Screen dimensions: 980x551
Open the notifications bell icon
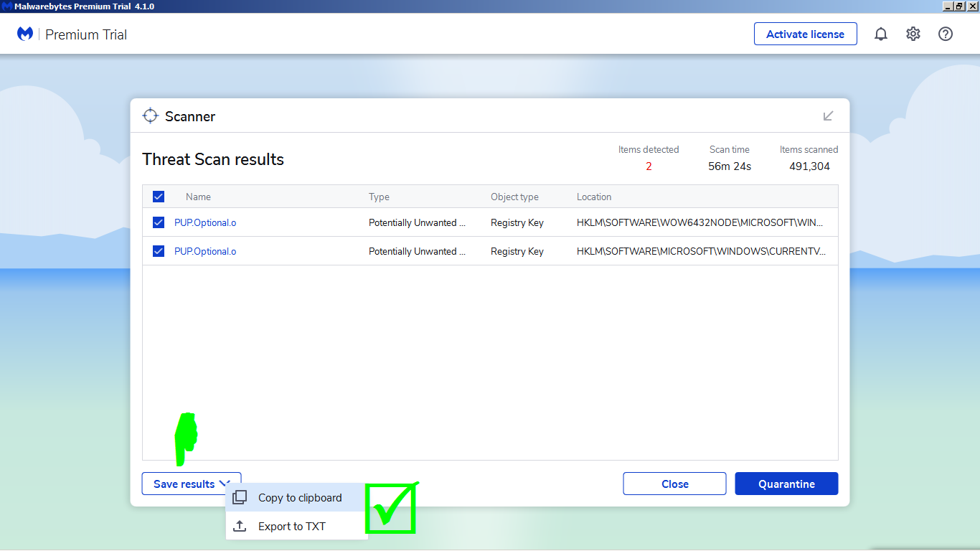click(x=881, y=34)
